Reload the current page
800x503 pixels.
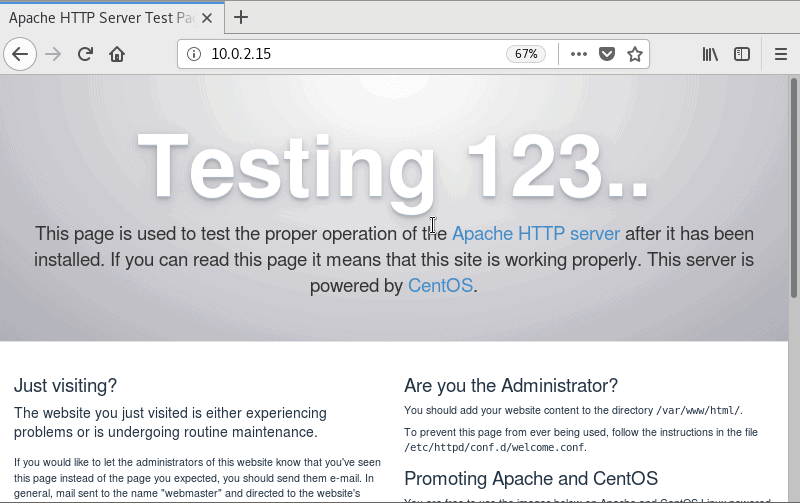[x=85, y=54]
